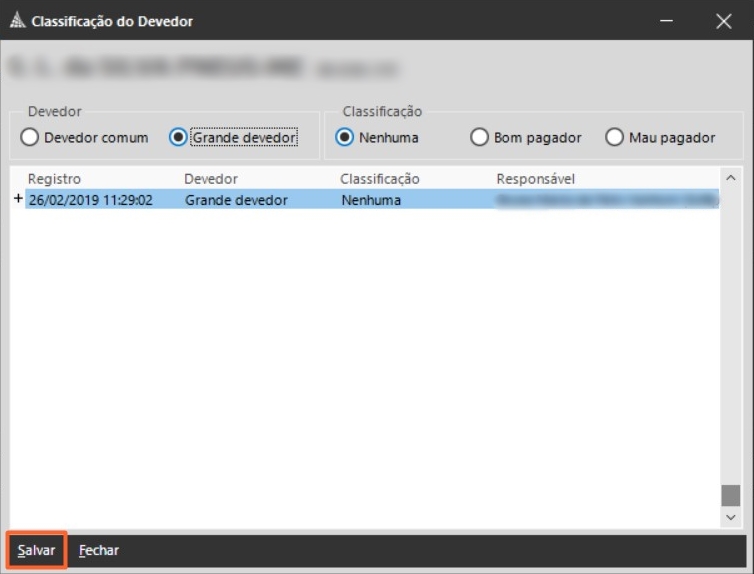Click the Classificação column header
Screen dimensions: 754x574
[379, 179]
